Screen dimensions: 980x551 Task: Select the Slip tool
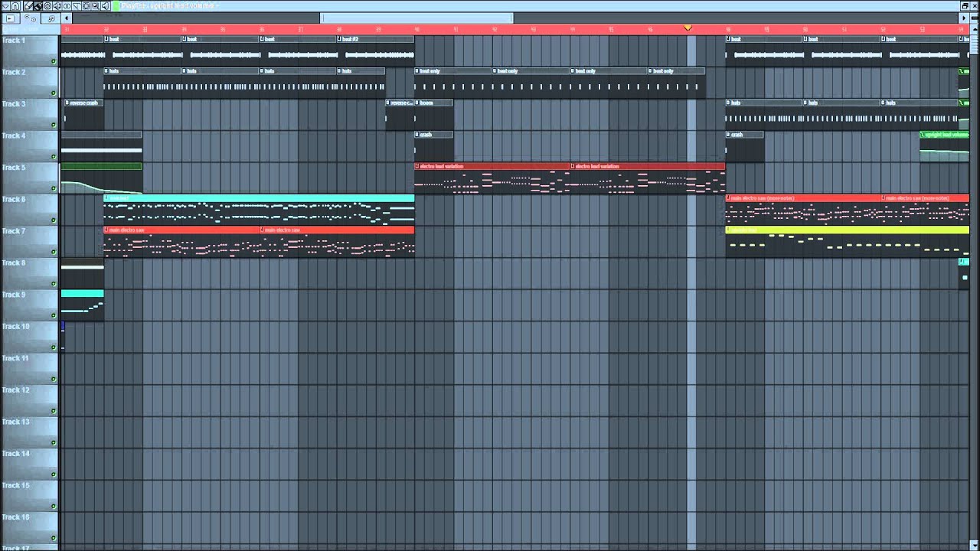[67, 6]
